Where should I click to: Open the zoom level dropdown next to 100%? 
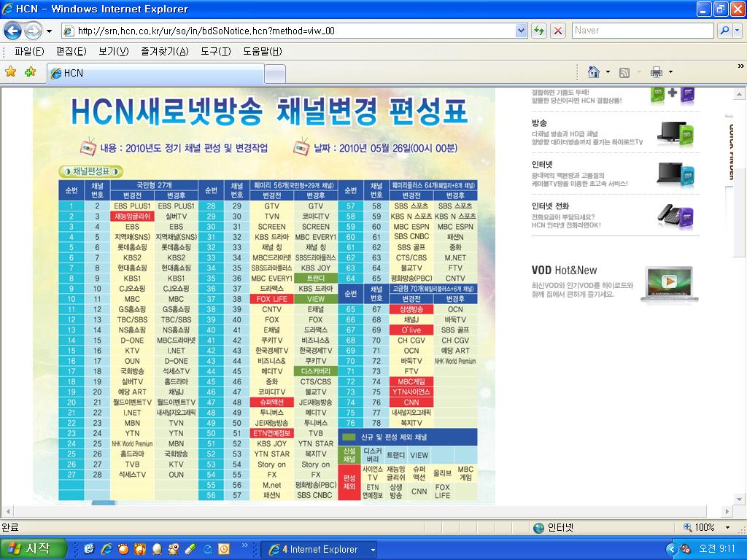point(727,528)
